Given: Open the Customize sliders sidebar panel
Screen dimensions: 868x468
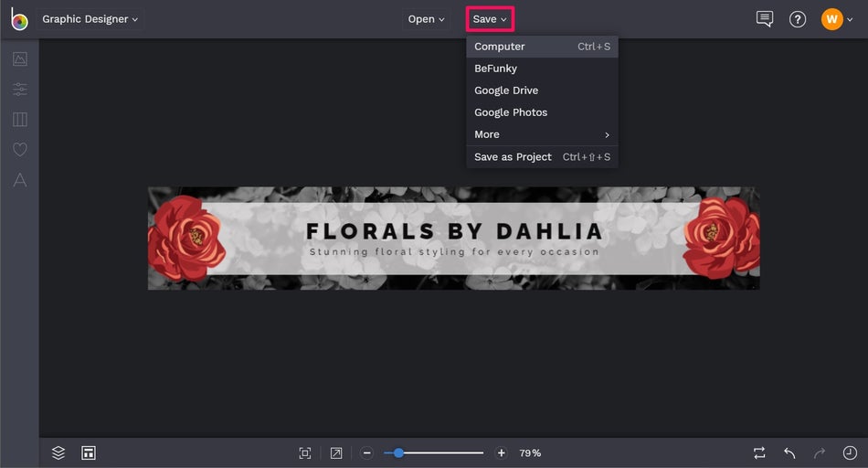Looking at the screenshot, I should pyautogui.click(x=20, y=90).
